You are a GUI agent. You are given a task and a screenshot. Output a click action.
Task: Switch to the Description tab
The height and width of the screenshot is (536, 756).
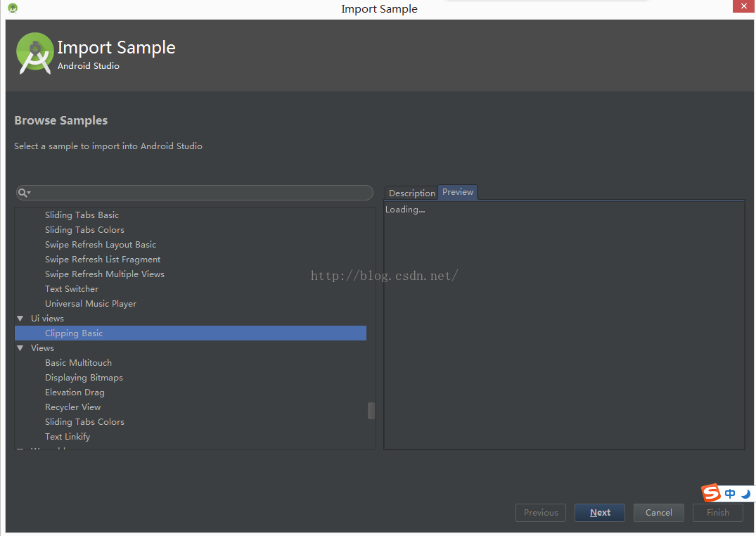point(411,193)
